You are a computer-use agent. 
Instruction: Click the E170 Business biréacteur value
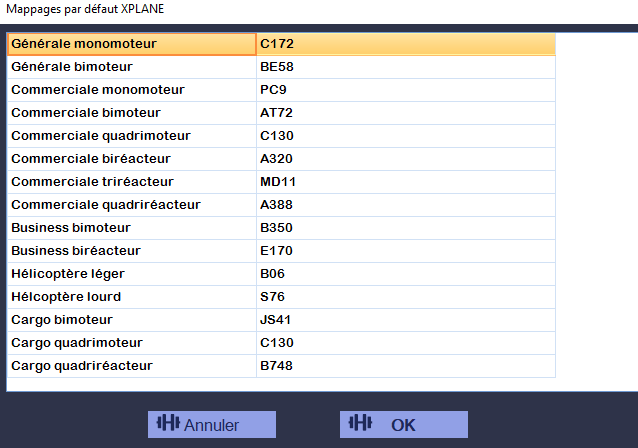tap(406, 251)
